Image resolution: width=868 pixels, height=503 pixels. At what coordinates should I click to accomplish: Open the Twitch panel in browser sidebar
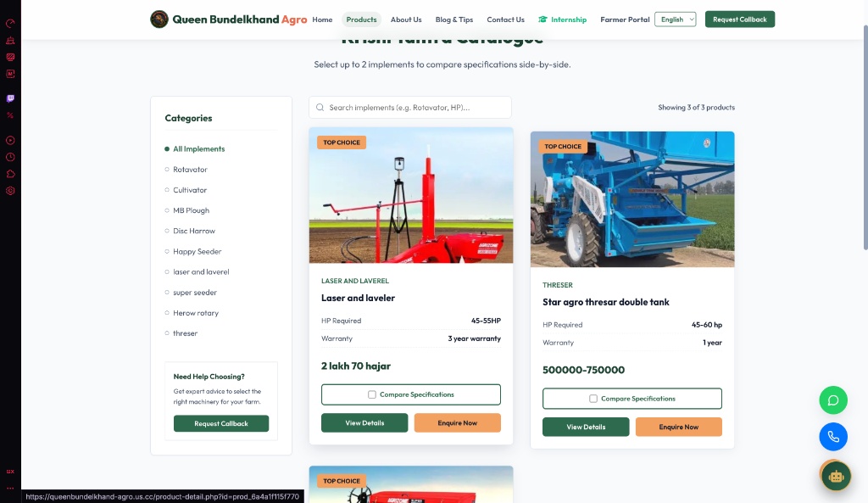click(10, 98)
